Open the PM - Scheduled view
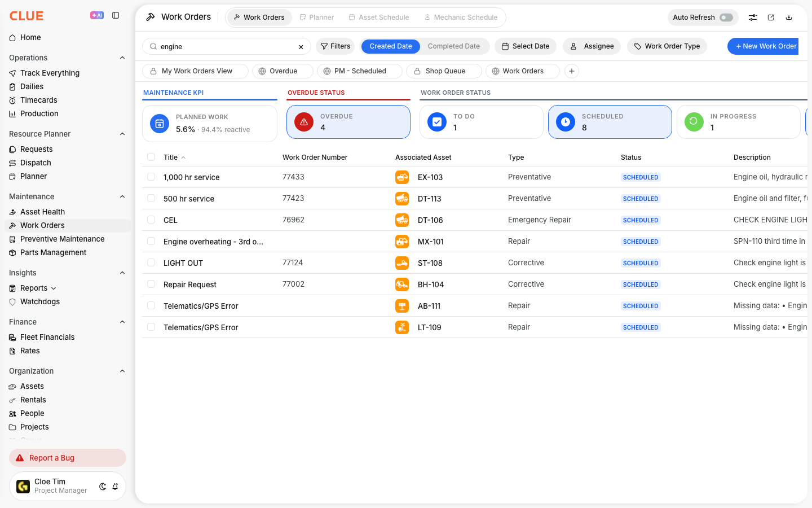The image size is (812, 508). coord(360,71)
